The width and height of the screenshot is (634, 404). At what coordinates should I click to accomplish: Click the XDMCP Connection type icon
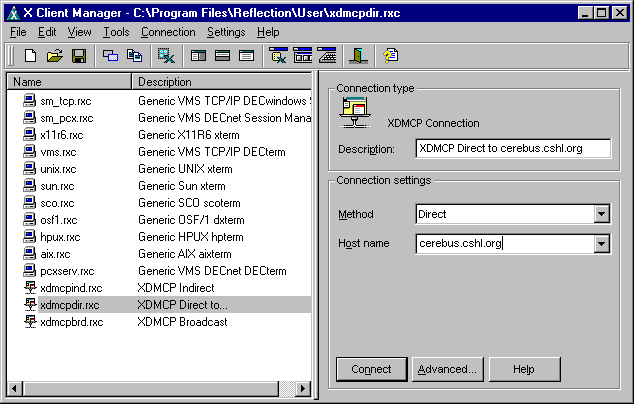[x=355, y=112]
